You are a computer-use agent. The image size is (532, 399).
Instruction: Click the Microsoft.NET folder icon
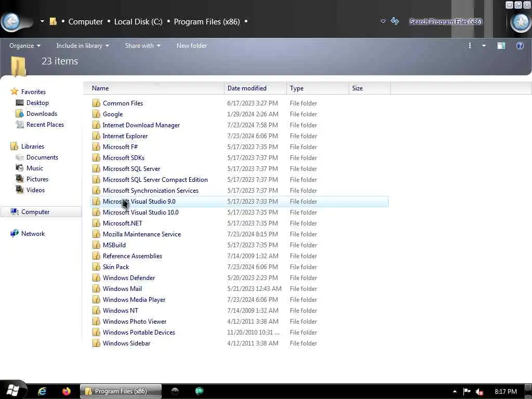point(96,223)
